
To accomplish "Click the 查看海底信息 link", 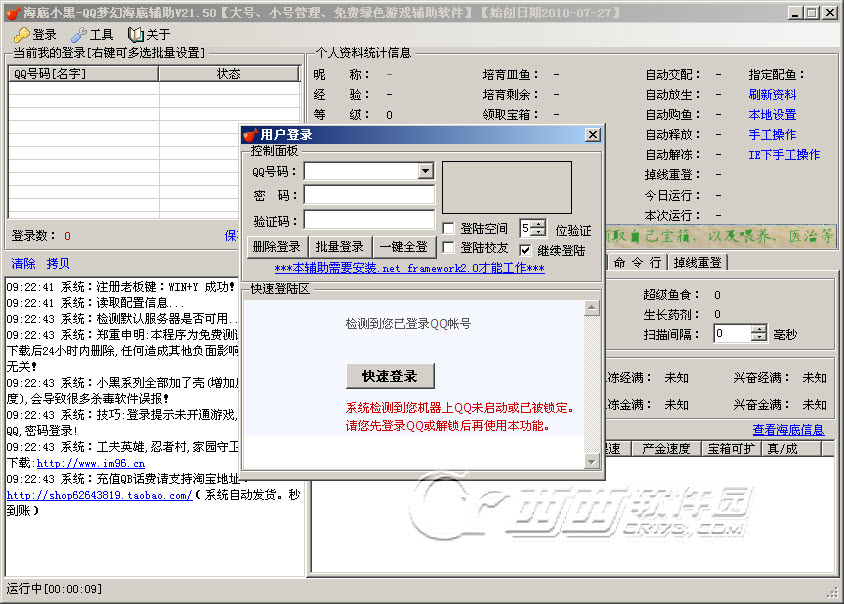I will pyautogui.click(x=788, y=430).
